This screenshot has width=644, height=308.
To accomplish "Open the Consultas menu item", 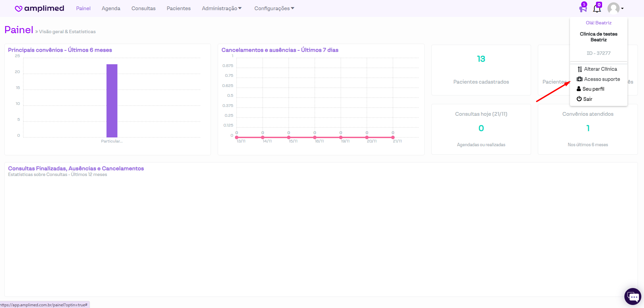I will coord(143,8).
